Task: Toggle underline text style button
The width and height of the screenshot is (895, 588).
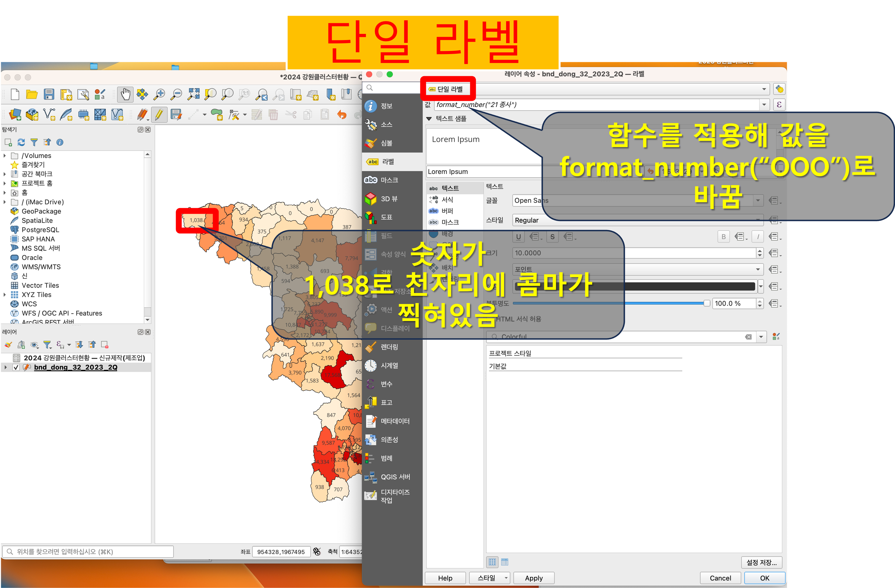Action: (x=518, y=237)
